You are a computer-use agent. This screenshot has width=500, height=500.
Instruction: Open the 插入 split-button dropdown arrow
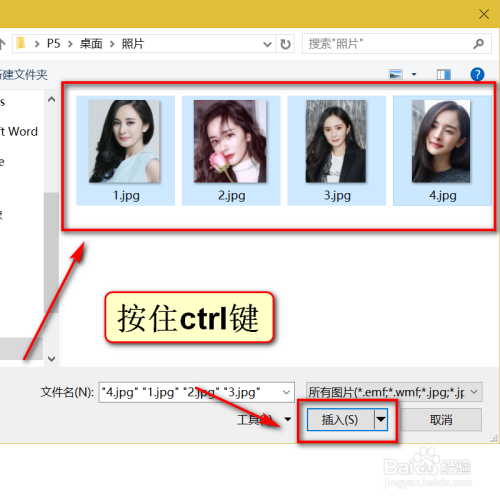[381, 420]
